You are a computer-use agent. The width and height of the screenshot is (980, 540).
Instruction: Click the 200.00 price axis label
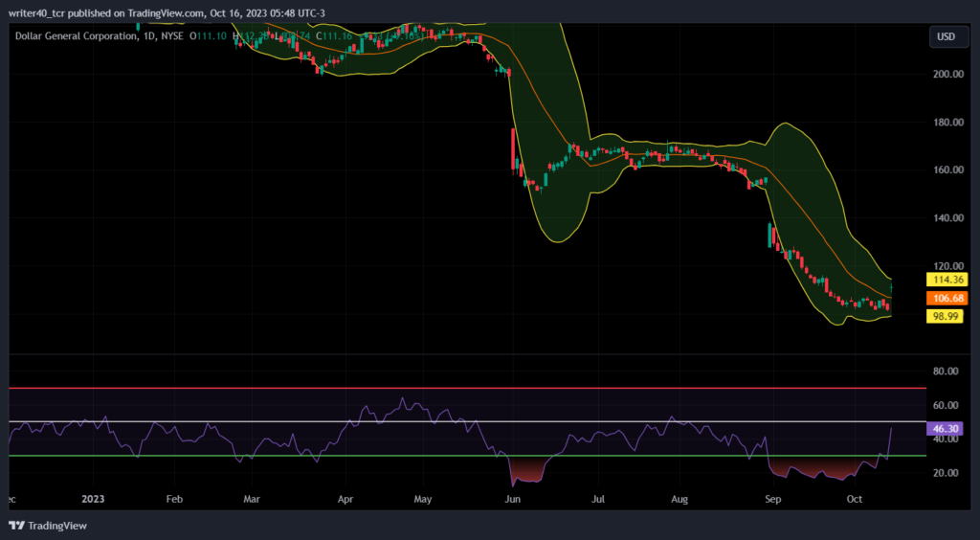(x=947, y=74)
